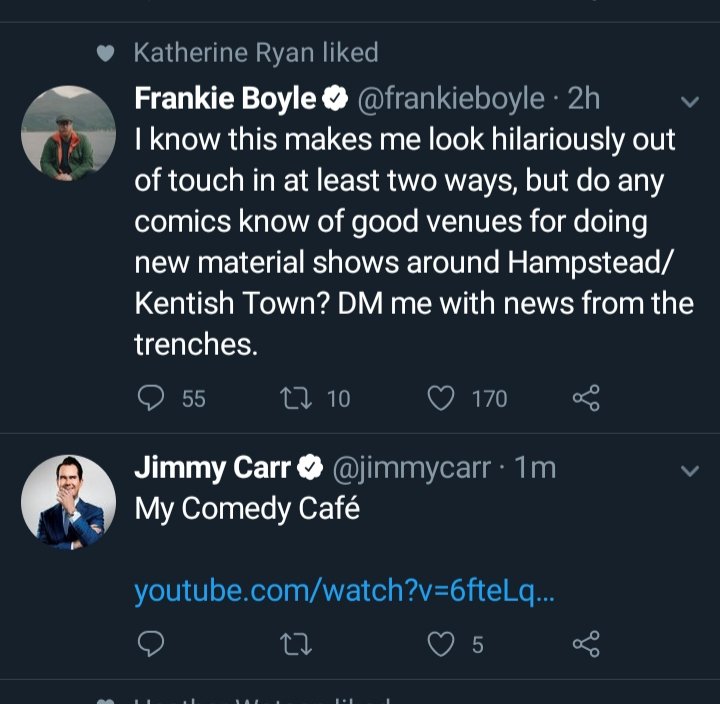Screen dimensions: 720x704
Task: Open Katherine Ryan liked label
Action: point(256,52)
